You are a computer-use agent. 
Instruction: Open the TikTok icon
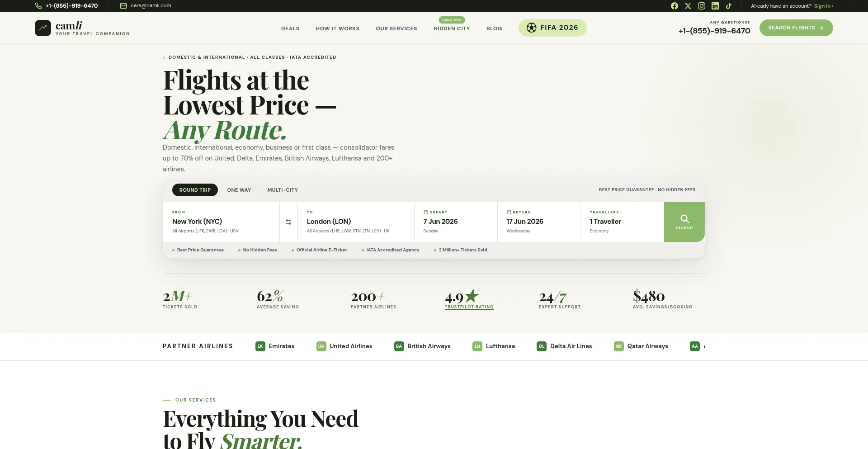coord(729,6)
